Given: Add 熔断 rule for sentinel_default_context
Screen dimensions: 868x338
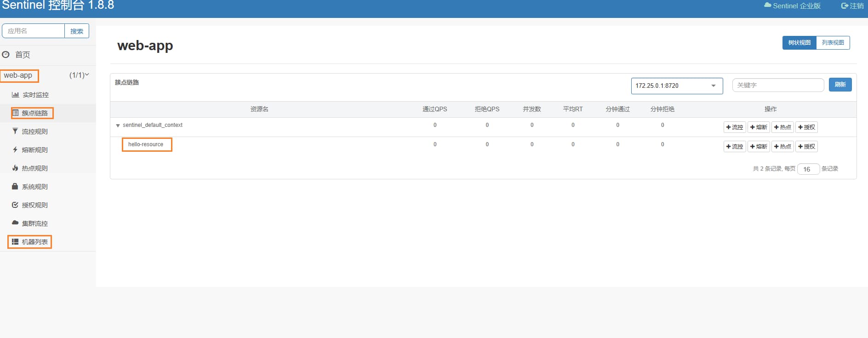Looking at the screenshot, I should tap(759, 127).
